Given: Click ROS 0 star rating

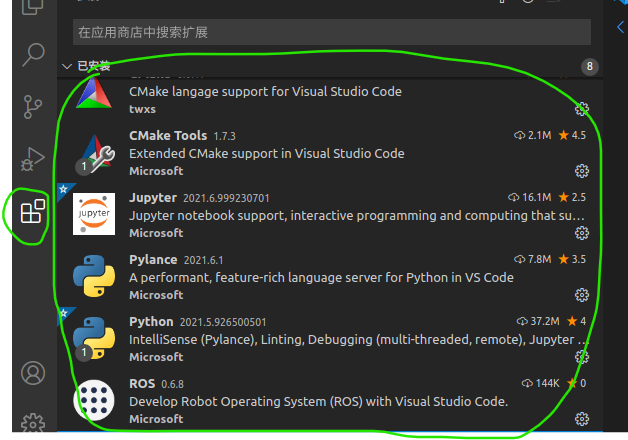Looking at the screenshot, I should coord(576,384).
